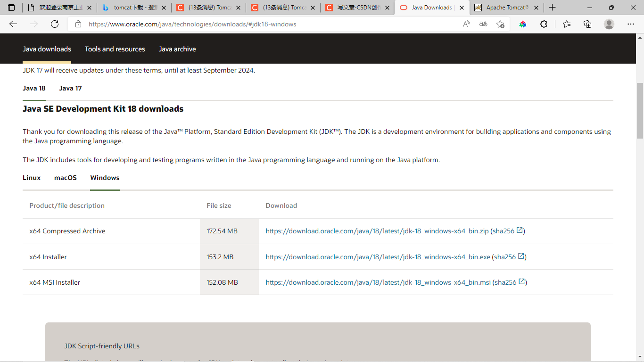Open Tools and resources navigation item
The image size is (644, 362).
115,49
